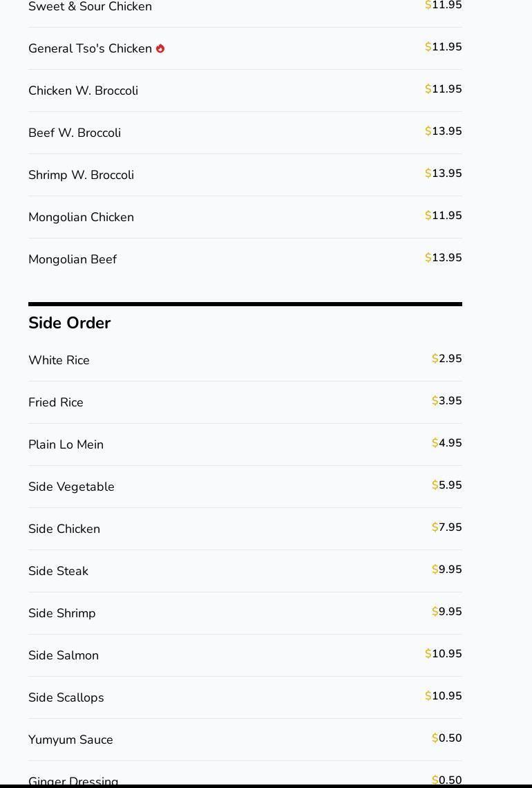
Task: Pick the Mongolian Chicken dish
Action: 245,217
